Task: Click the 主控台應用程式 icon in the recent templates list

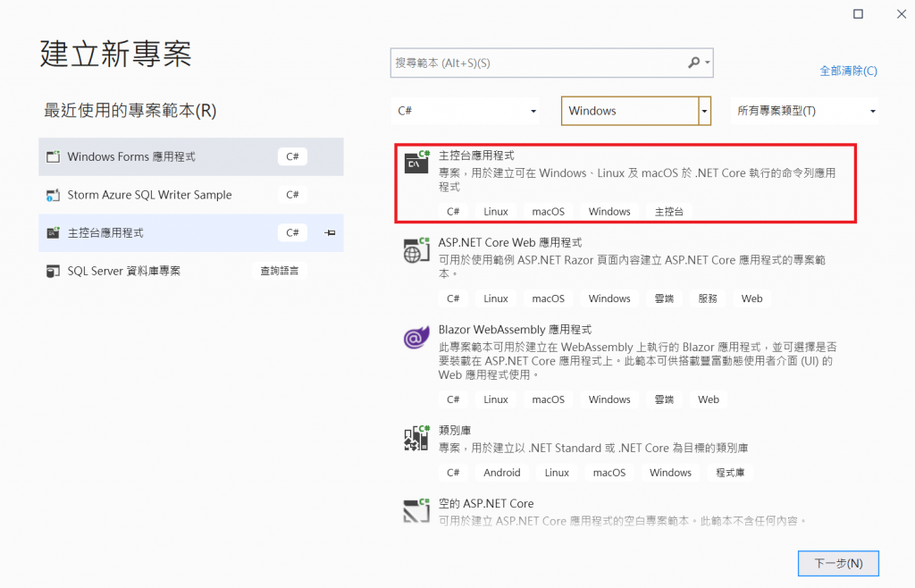Action: (x=53, y=232)
